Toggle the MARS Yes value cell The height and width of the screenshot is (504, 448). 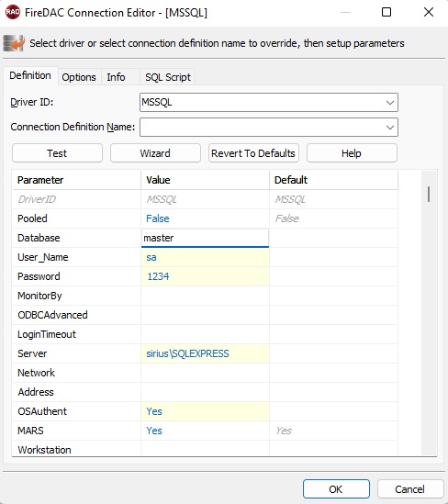point(205,431)
